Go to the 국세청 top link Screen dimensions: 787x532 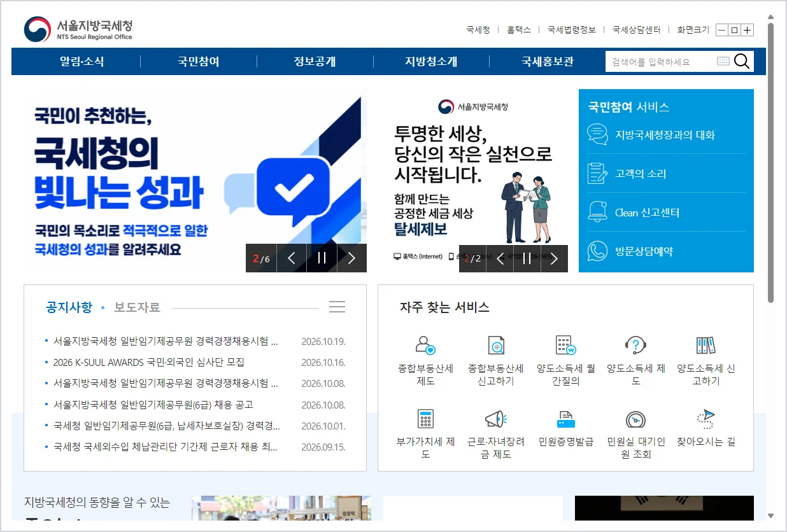[478, 30]
